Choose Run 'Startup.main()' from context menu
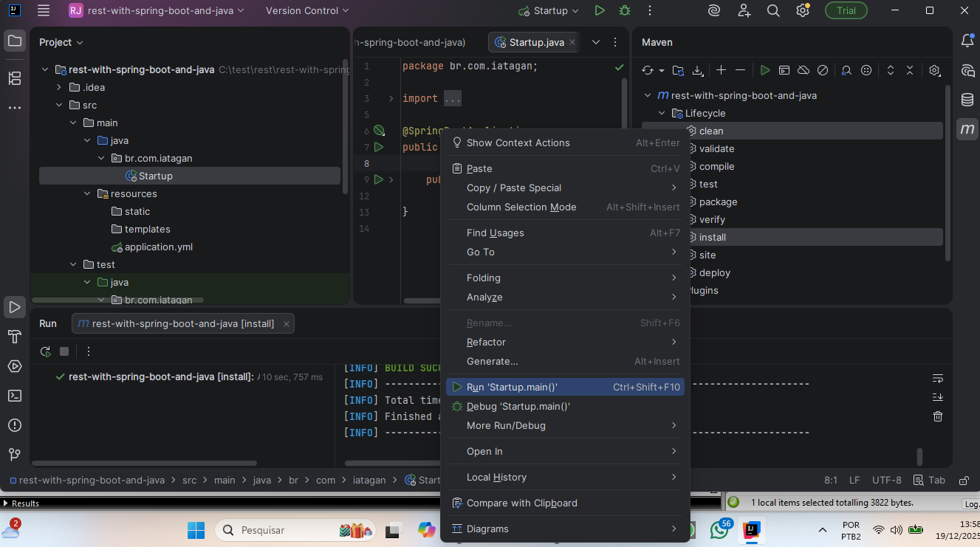 (x=512, y=387)
